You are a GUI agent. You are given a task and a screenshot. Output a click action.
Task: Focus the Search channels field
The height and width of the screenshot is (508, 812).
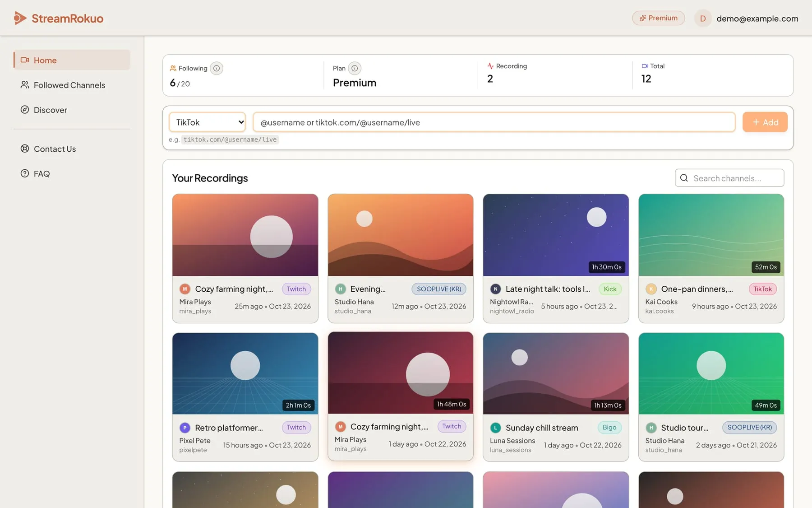[x=729, y=178]
